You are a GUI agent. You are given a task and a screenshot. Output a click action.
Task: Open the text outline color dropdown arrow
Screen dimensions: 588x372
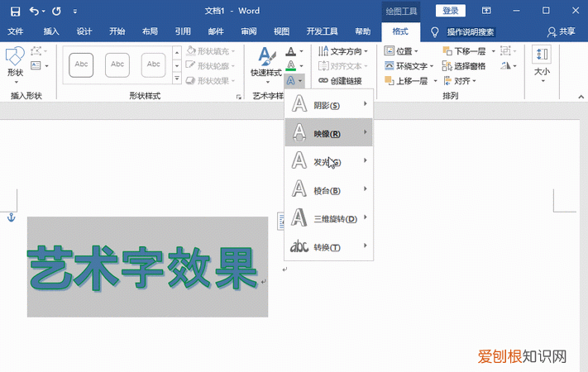coord(302,66)
